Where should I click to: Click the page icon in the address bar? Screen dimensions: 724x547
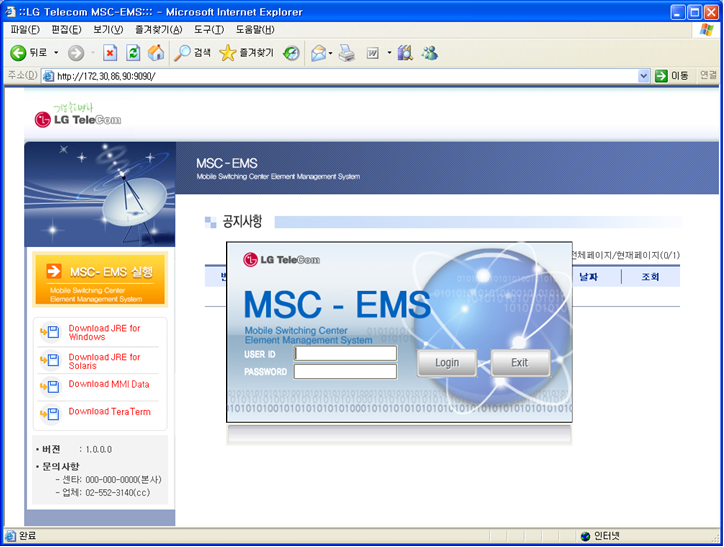click(48, 76)
